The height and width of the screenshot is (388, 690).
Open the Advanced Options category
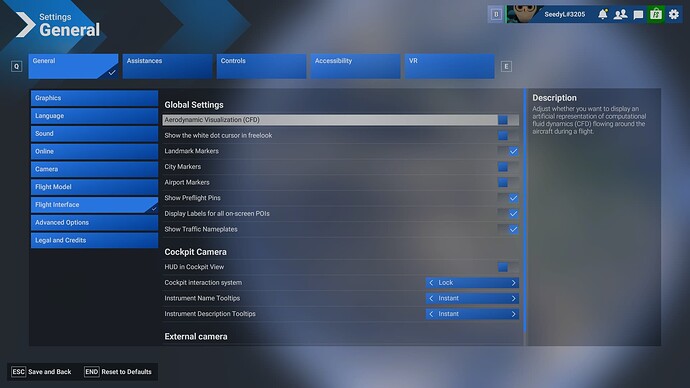(x=94, y=223)
